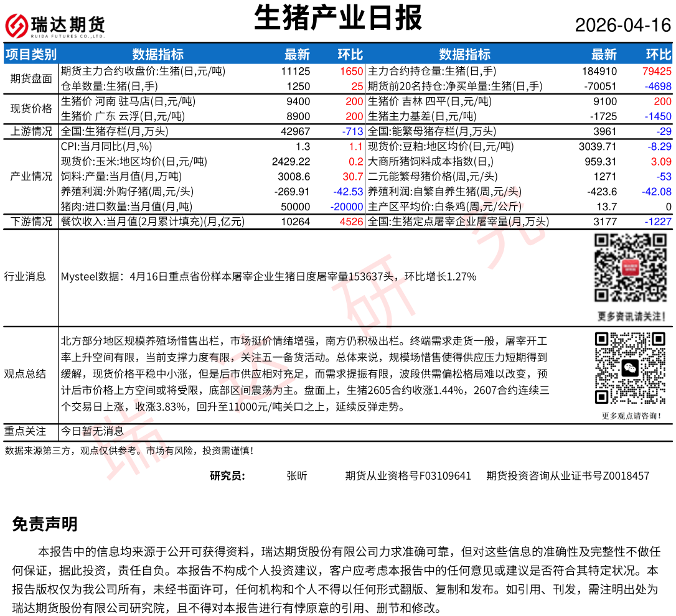Screen dimensions: 676x616
Task: Click the 重点关注 section label
Action: [25, 431]
